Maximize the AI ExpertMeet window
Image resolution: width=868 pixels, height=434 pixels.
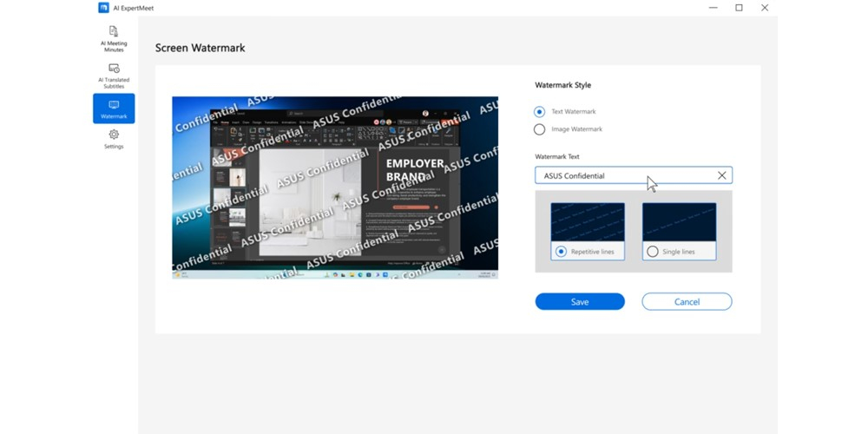(x=739, y=8)
